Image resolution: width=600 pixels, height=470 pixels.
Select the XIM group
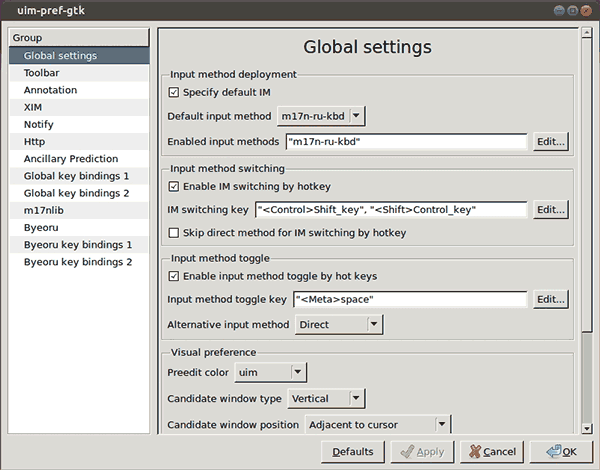(x=79, y=107)
